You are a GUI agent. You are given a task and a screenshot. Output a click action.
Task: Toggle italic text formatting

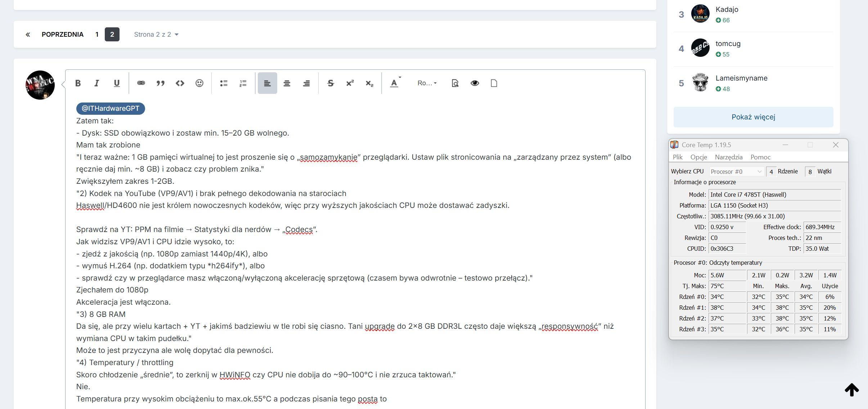(97, 83)
